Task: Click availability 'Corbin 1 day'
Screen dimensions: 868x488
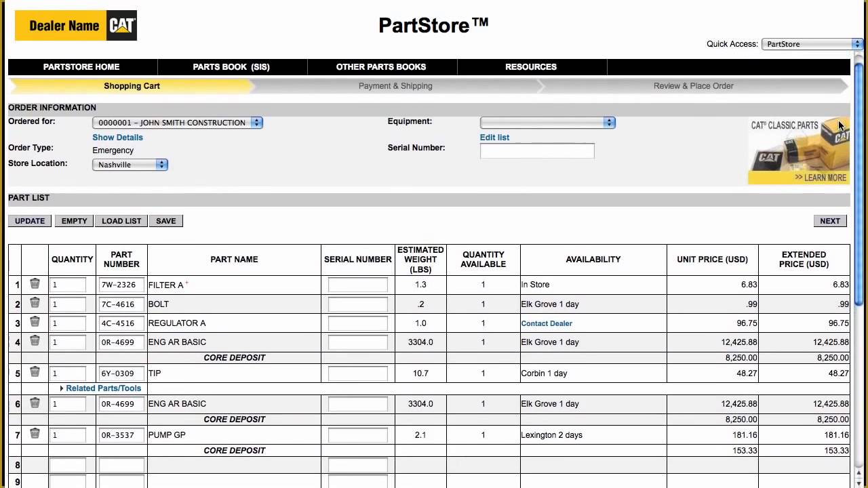Action: pyautogui.click(x=544, y=373)
